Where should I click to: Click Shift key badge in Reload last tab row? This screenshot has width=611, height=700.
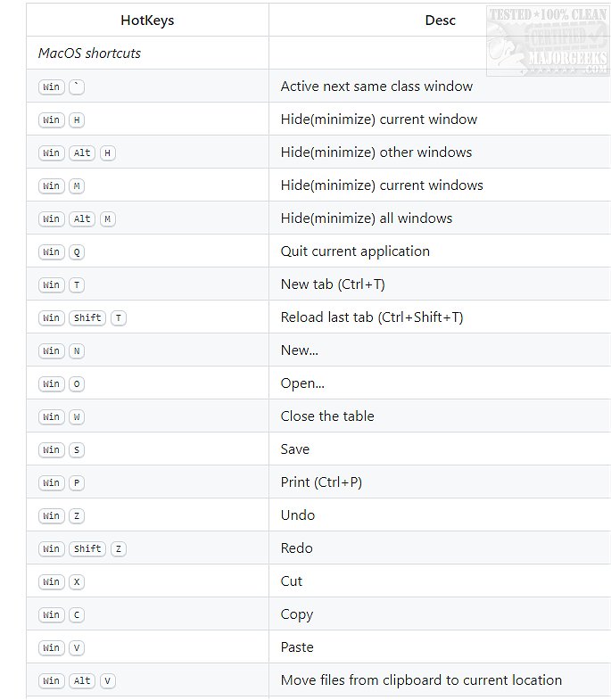[x=87, y=318]
